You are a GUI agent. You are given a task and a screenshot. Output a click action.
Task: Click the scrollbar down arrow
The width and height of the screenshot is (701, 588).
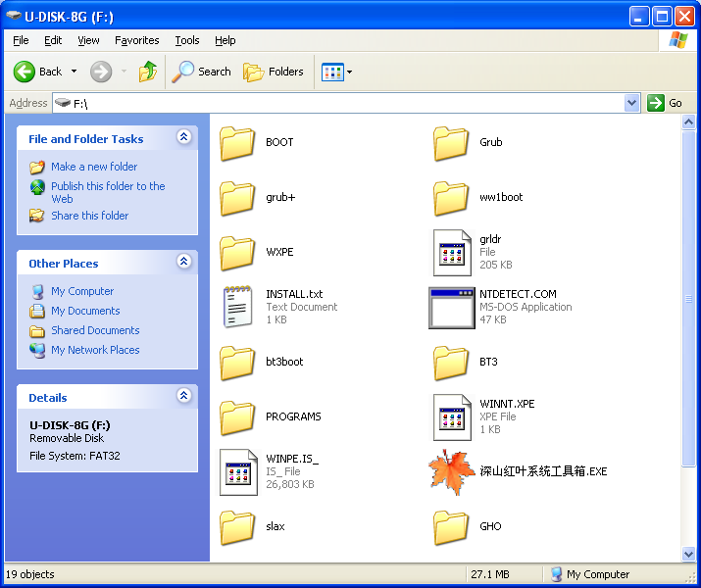tap(688, 554)
